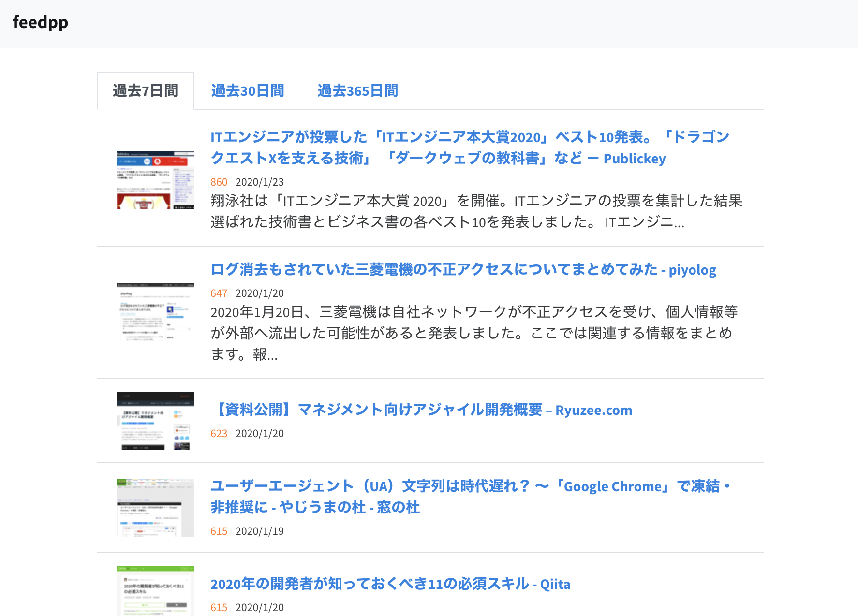This screenshot has height=616, width=858.
Task: Click the score 647 on the piyolog entry
Action: tap(219, 293)
